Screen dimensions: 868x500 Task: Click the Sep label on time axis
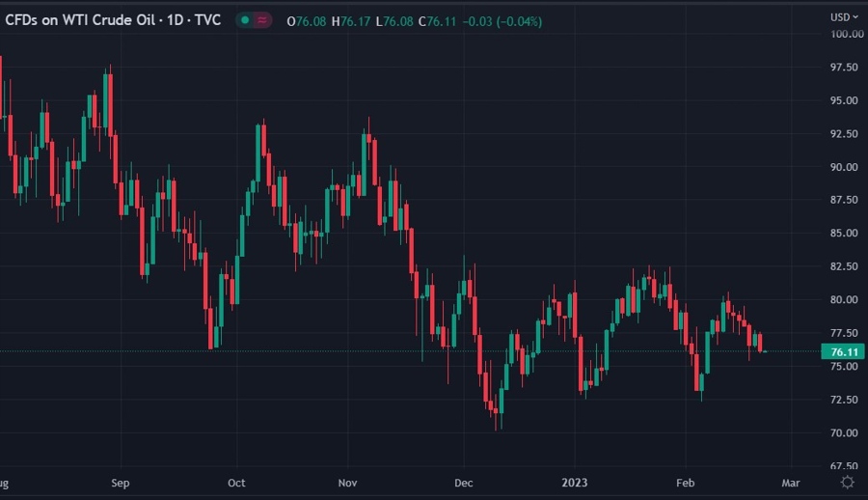(121, 483)
